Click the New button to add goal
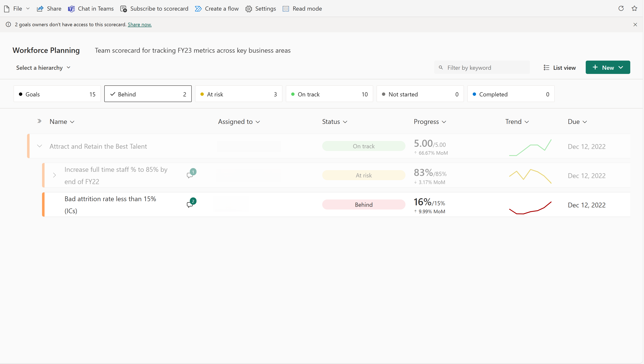Viewport: 644px width, 364px height. (x=608, y=67)
